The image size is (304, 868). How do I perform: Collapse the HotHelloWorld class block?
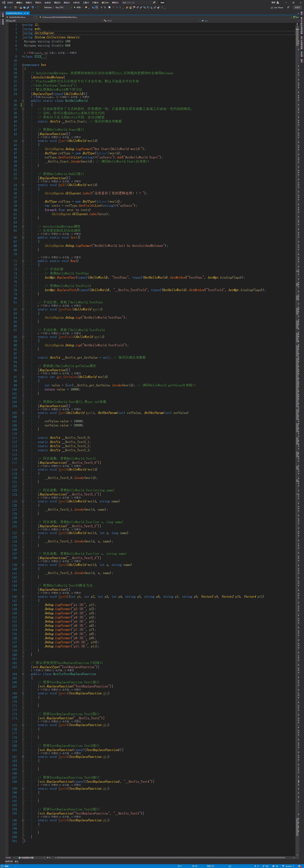(23, 101)
